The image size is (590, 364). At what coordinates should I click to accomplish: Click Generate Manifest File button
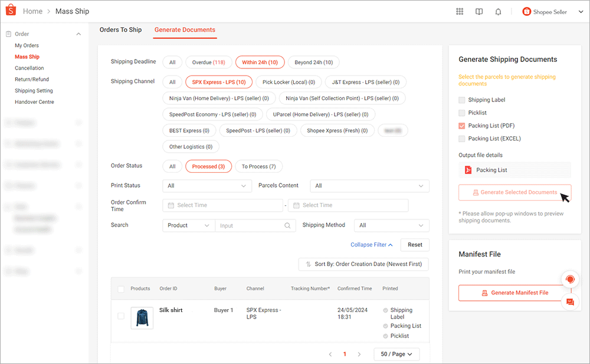[514, 293]
